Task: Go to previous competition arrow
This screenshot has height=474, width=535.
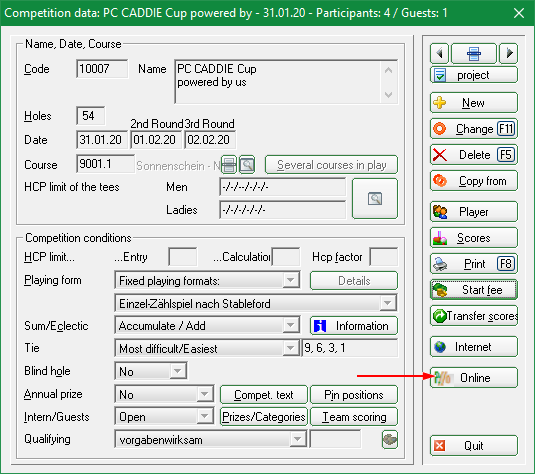Action: (x=439, y=53)
